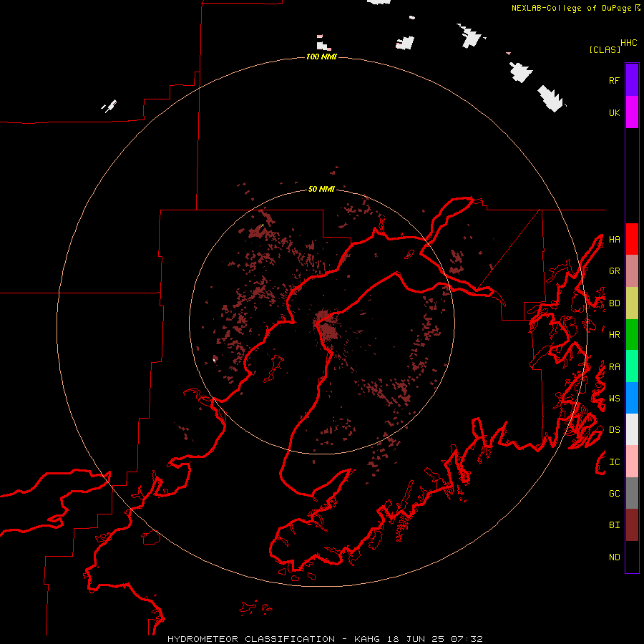Click the BD legend label
Screen dimensions: 644x644
coord(615,303)
